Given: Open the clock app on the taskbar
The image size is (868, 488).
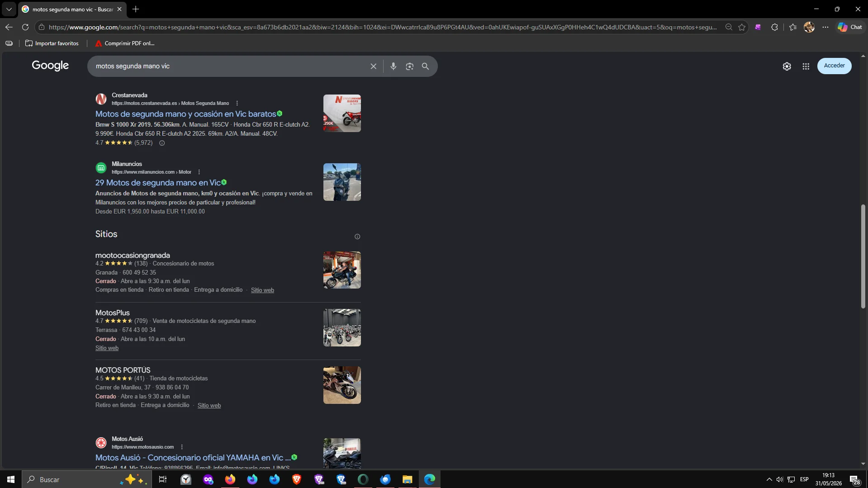Looking at the screenshot, I should [186, 479].
